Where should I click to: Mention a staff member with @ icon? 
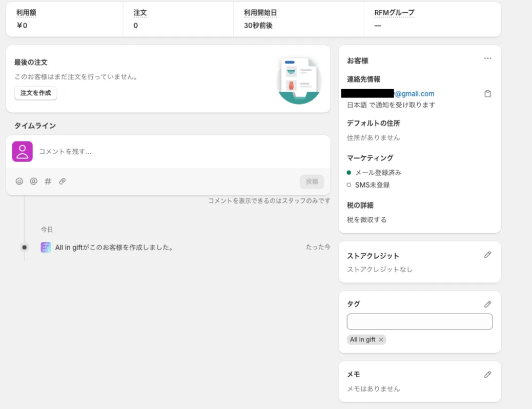tap(34, 181)
